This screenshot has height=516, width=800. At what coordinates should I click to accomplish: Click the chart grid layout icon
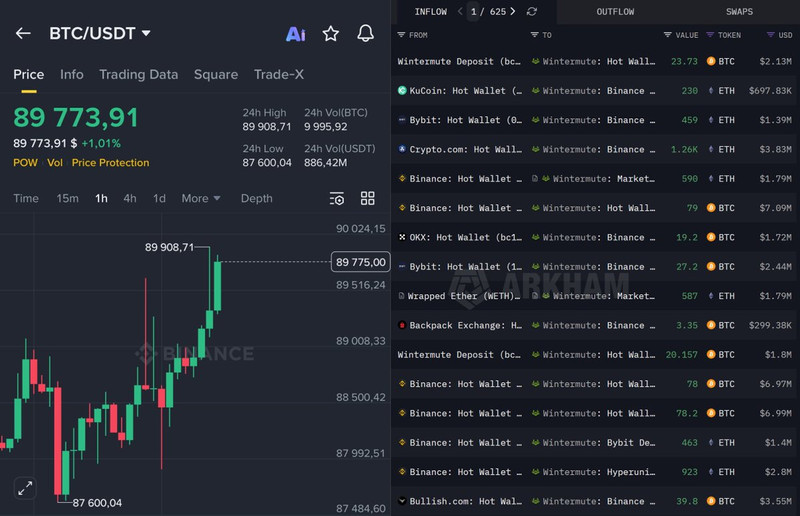368,198
